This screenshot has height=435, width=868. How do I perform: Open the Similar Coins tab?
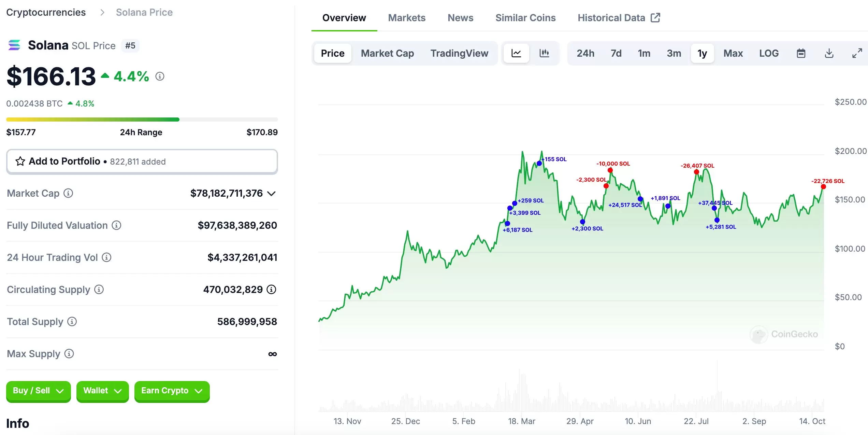click(x=525, y=18)
